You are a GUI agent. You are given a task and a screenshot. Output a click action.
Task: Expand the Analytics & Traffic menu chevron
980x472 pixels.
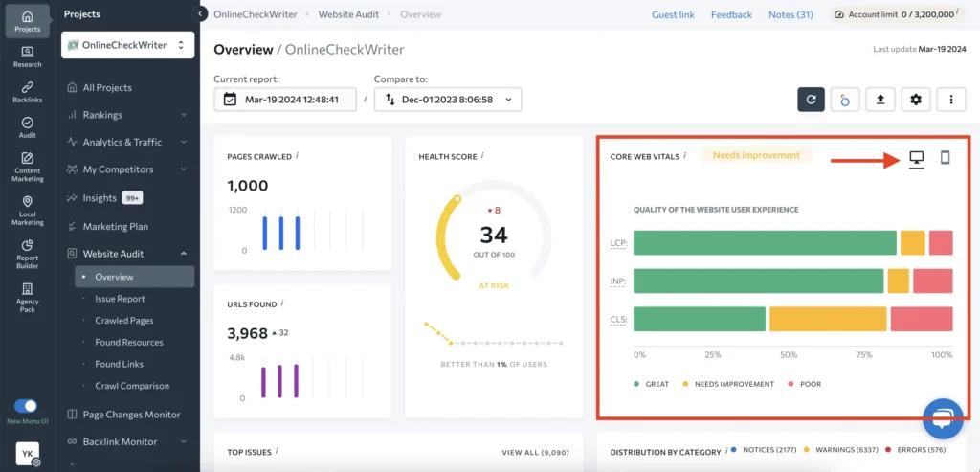pos(184,142)
